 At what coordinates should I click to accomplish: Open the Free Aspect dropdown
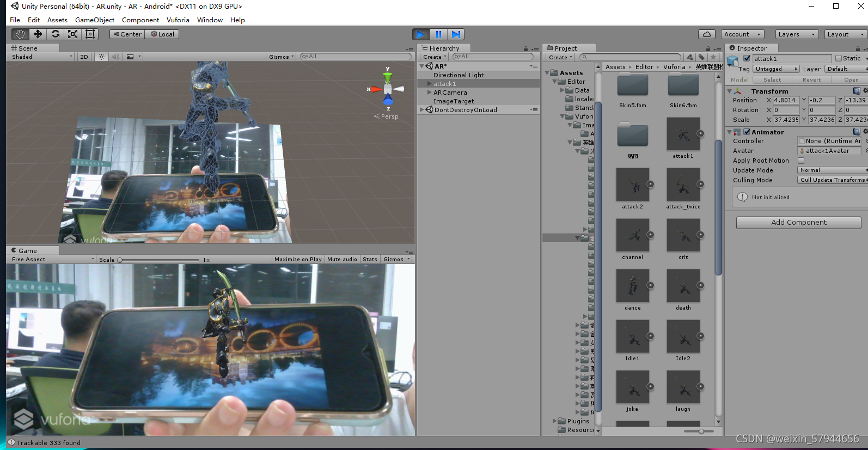coord(53,260)
